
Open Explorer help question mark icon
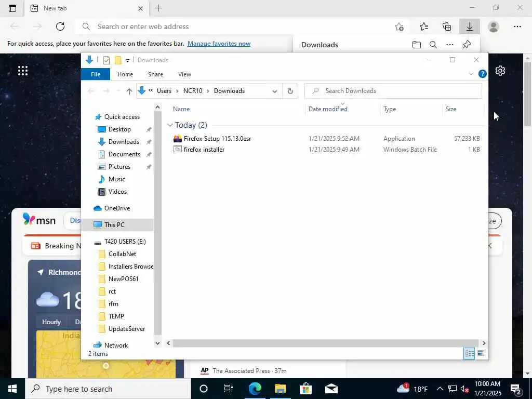pyautogui.click(x=482, y=74)
